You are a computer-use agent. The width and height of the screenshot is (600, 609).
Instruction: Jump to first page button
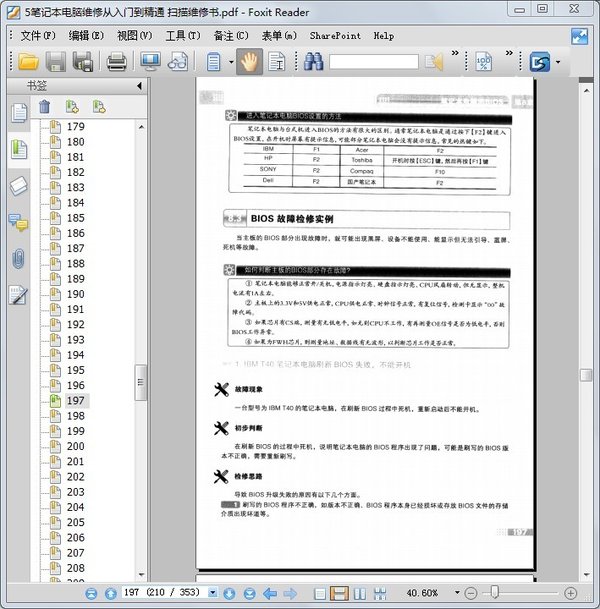tap(90, 594)
